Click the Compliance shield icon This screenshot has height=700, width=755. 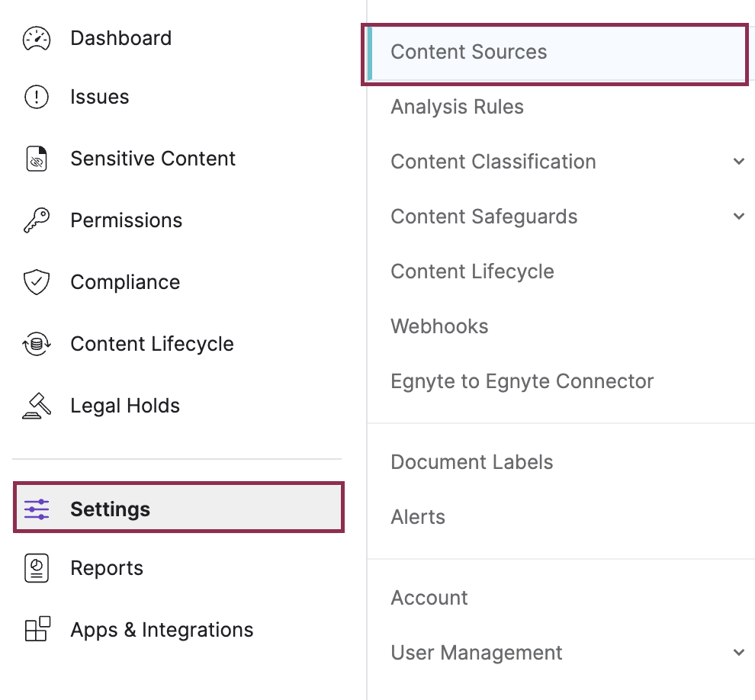pos(37,282)
